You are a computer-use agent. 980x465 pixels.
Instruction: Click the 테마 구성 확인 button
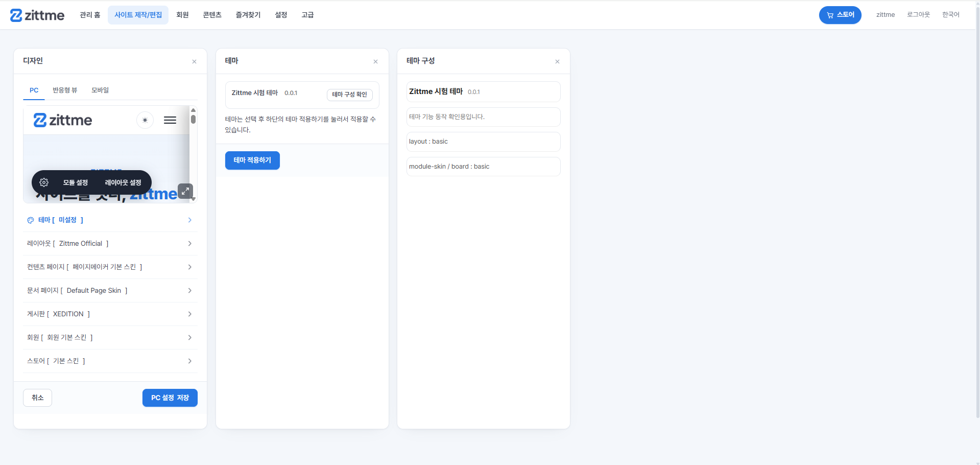350,95
